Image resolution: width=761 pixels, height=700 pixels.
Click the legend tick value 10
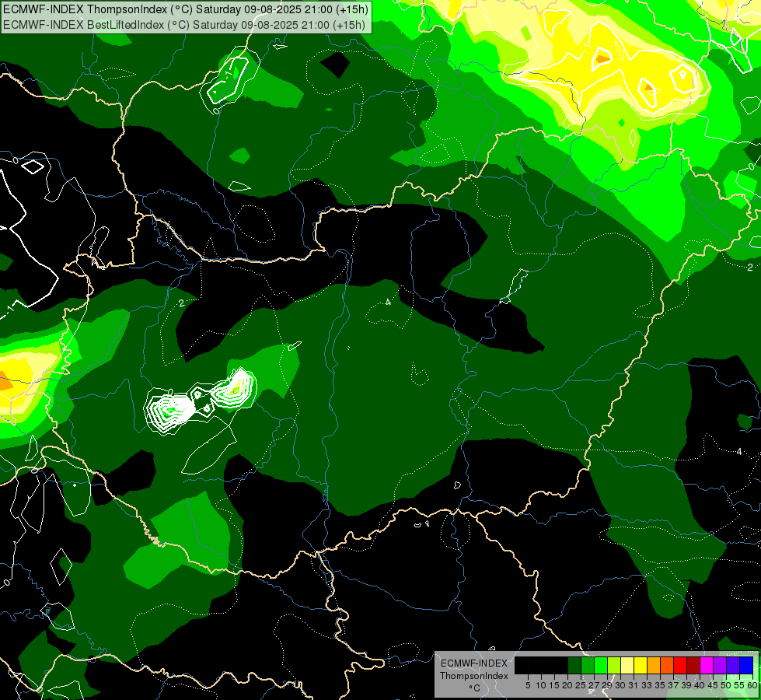tap(541, 685)
